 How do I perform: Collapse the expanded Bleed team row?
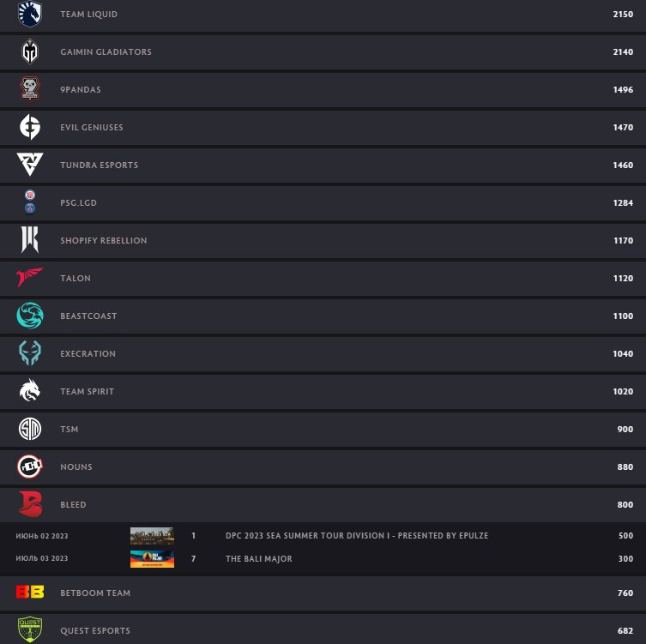323,504
